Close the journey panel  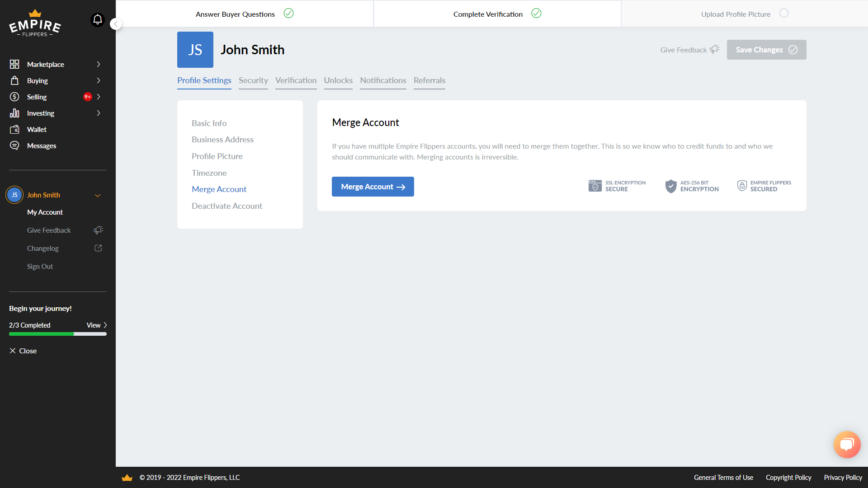tap(23, 351)
